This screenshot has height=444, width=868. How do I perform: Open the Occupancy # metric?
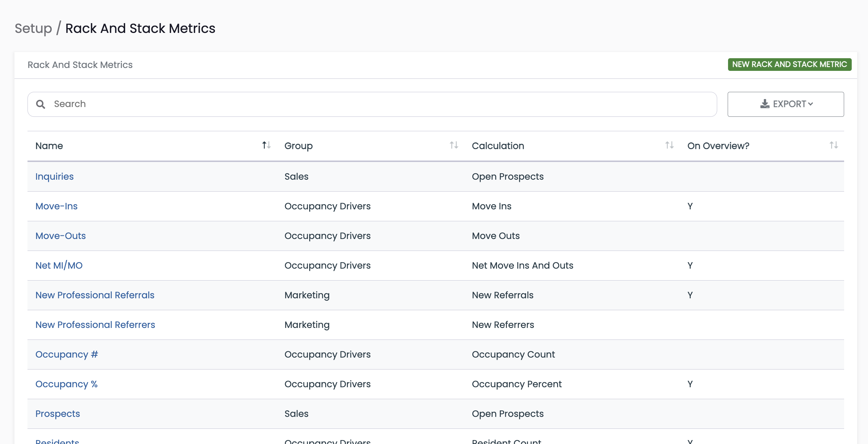[x=67, y=354]
